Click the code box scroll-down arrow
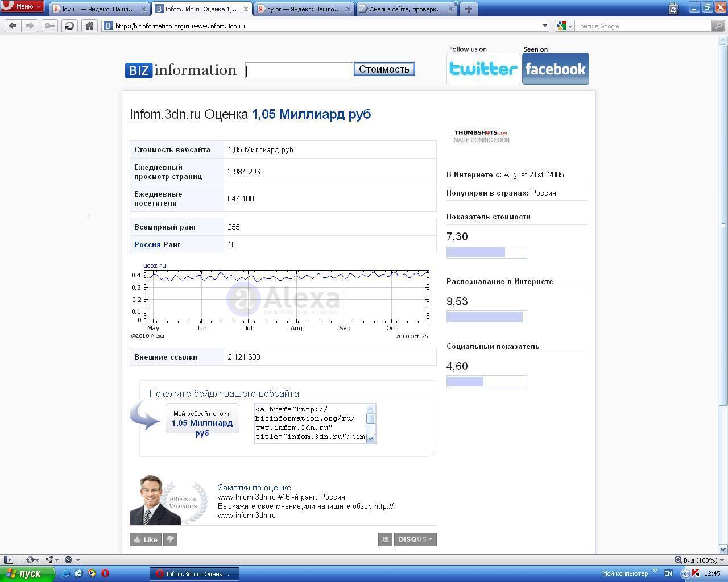This screenshot has width=728, height=582. [371, 438]
